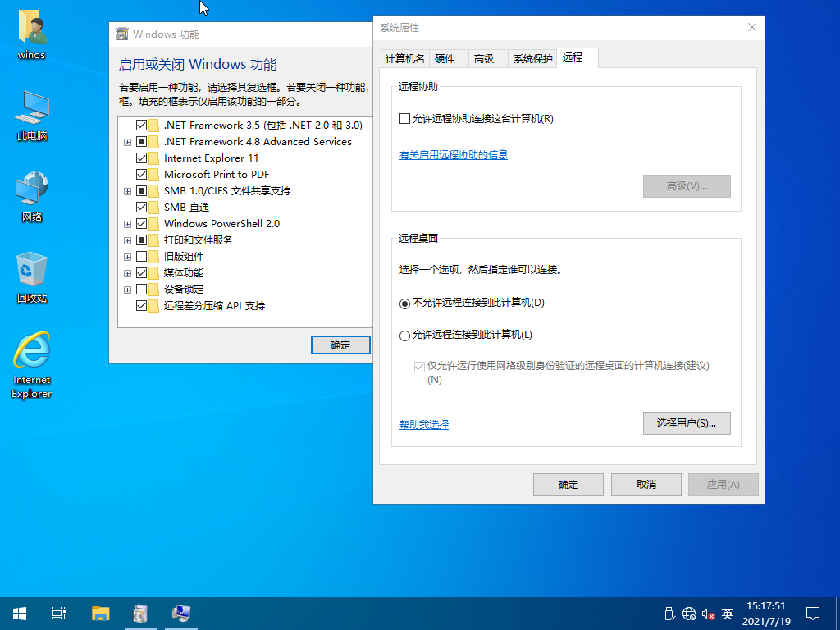Click folder icon beside Internet Explorer 11
Viewport: 840px width, 630px height.
153,158
